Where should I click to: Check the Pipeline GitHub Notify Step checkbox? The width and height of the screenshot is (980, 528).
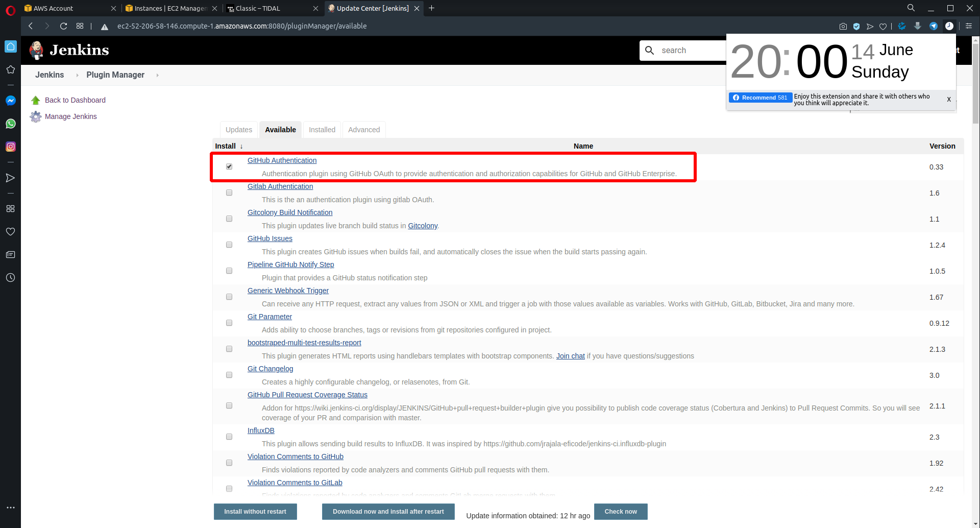coord(229,271)
